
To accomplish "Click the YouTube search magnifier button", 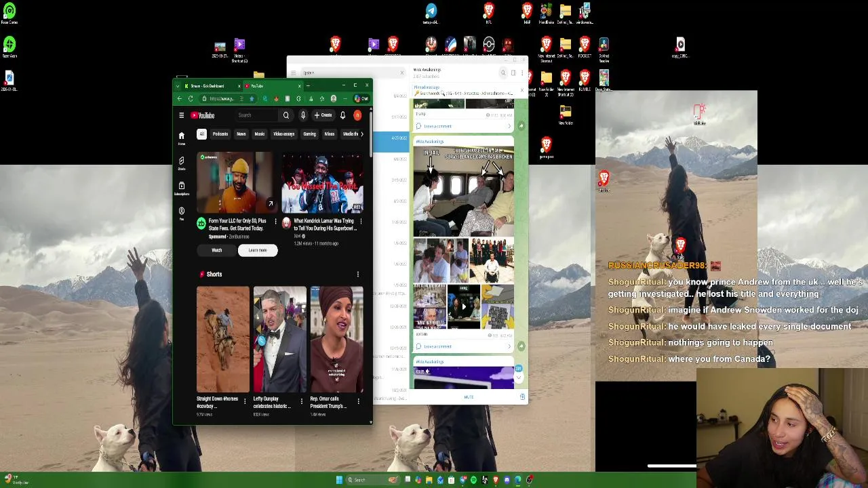I will click(x=286, y=115).
